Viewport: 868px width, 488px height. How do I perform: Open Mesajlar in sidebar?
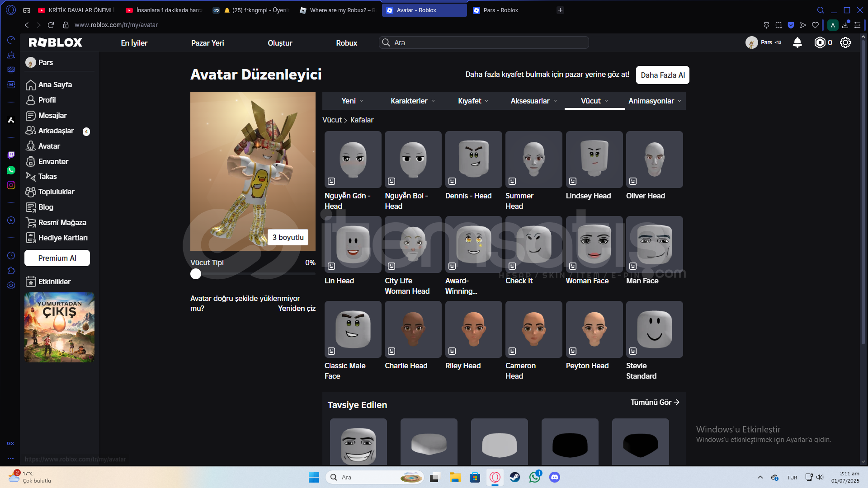click(52, 115)
